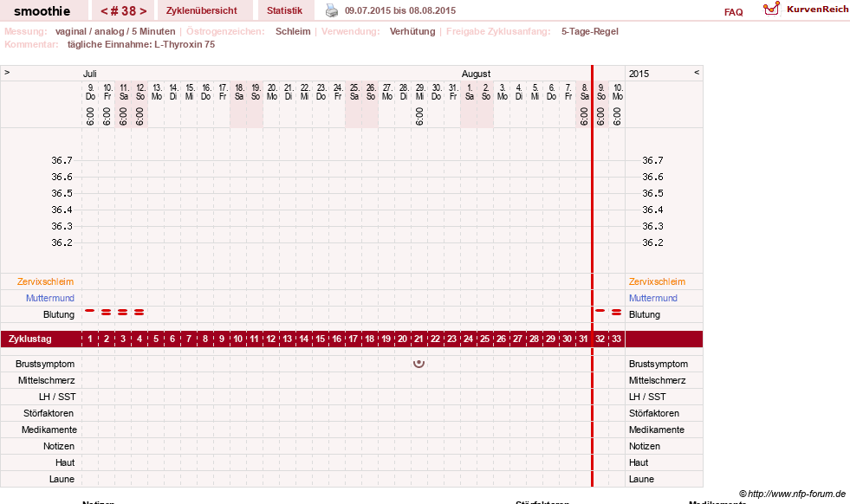Click the bleeding mark on cycle day 2
The height and width of the screenshot is (504, 850).
pos(107,312)
